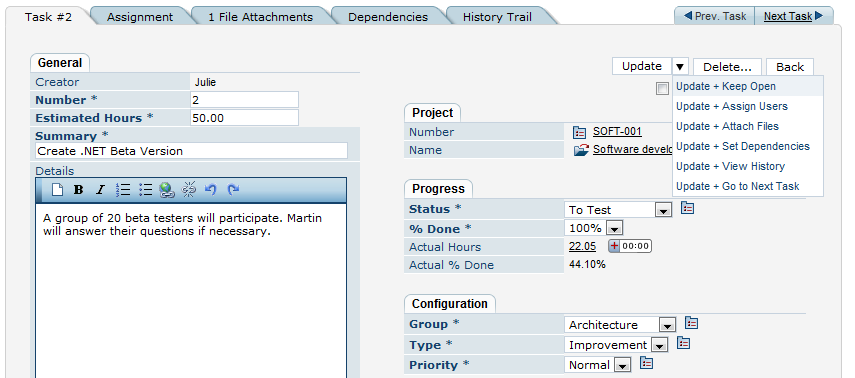Choose Update + Set Dependencies
The width and height of the screenshot is (855, 378).
coord(748,146)
